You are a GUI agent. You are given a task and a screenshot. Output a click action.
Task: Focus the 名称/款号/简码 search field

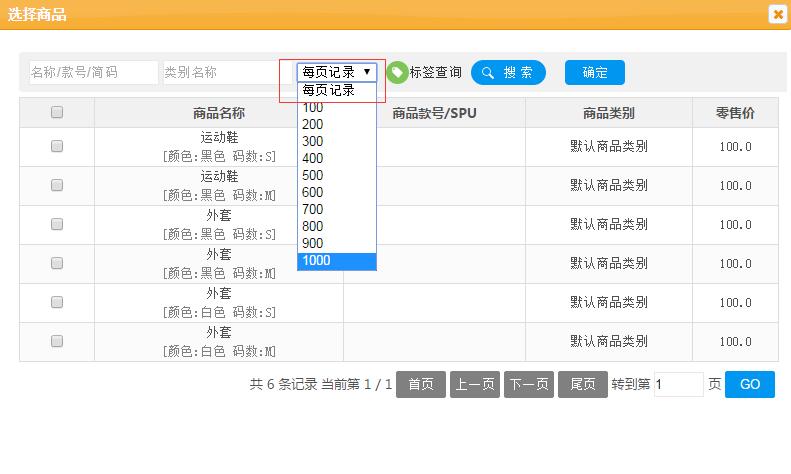pos(93,73)
